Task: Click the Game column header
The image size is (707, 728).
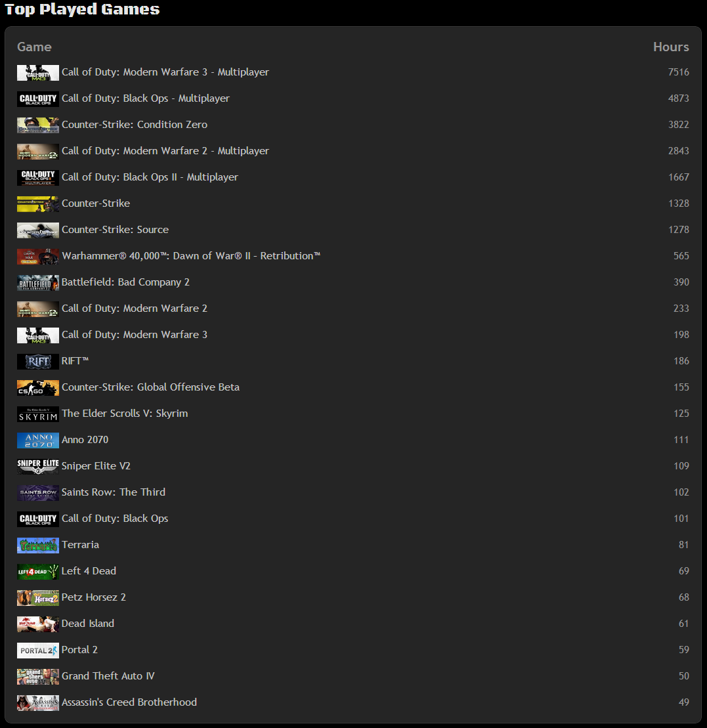Action: [34, 47]
